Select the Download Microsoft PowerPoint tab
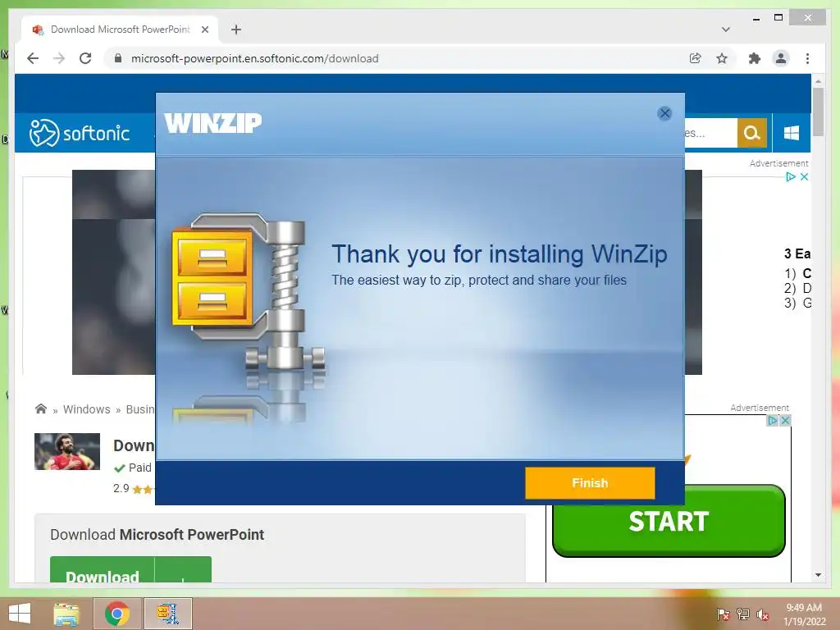 pyautogui.click(x=121, y=30)
